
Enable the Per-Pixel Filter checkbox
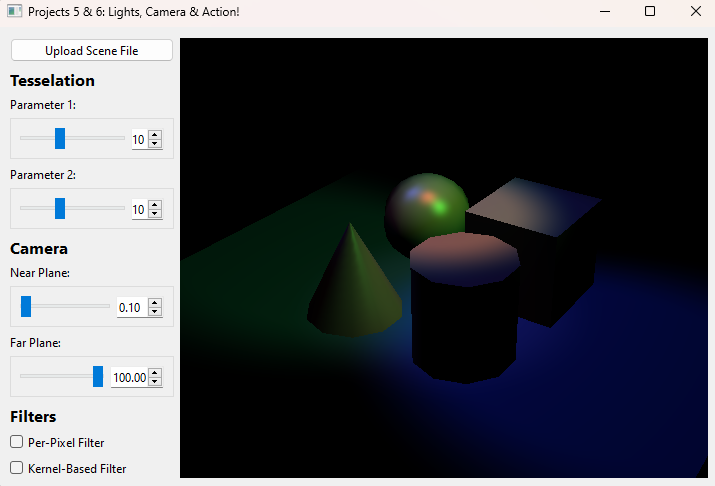click(x=16, y=442)
